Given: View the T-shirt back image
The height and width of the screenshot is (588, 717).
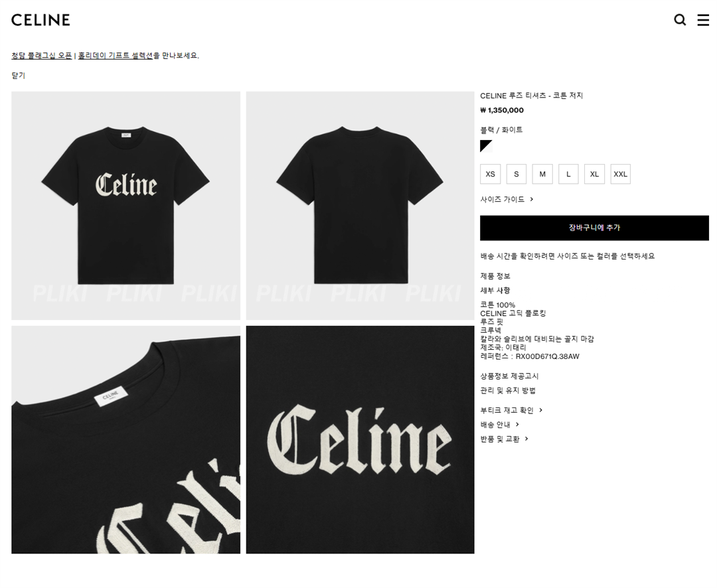Looking at the screenshot, I should pyautogui.click(x=360, y=205).
